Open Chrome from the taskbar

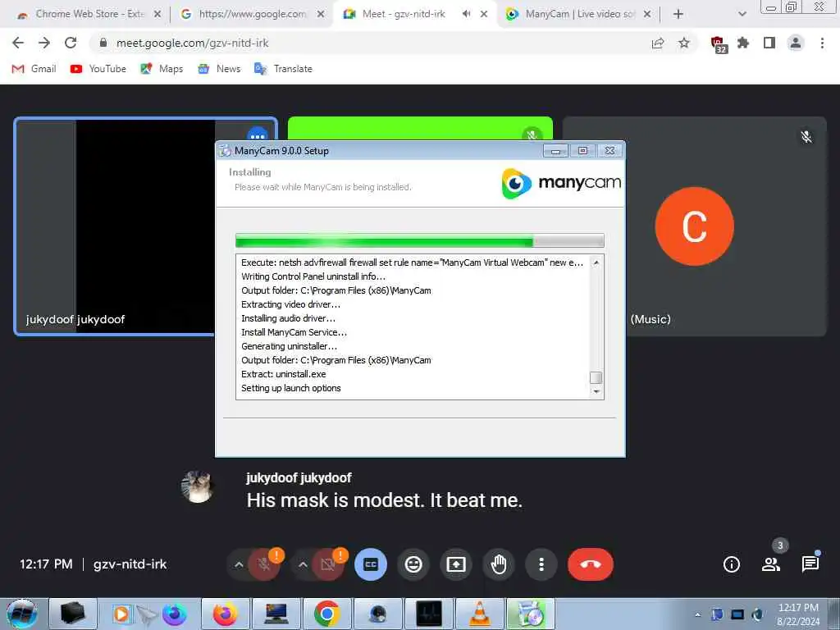click(x=326, y=614)
